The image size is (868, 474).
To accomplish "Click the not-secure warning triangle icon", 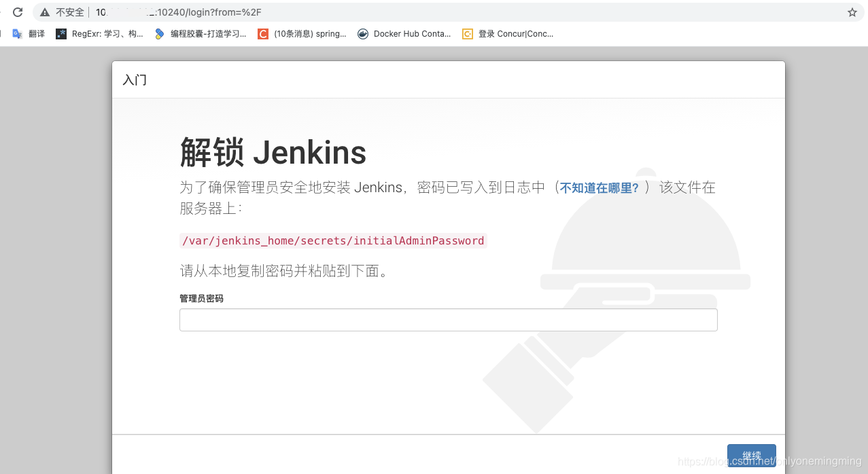I will pyautogui.click(x=45, y=12).
